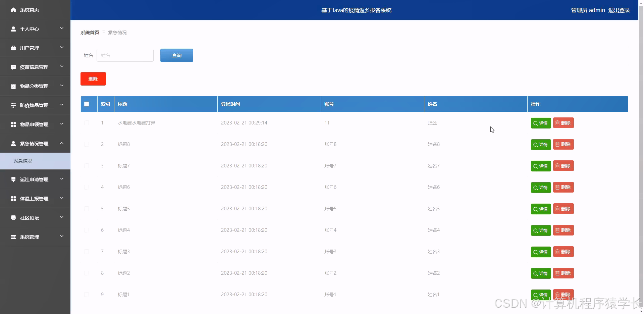Check the row 标题3 checkbox
The height and width of the screenshot is (314, 644).
87,252
